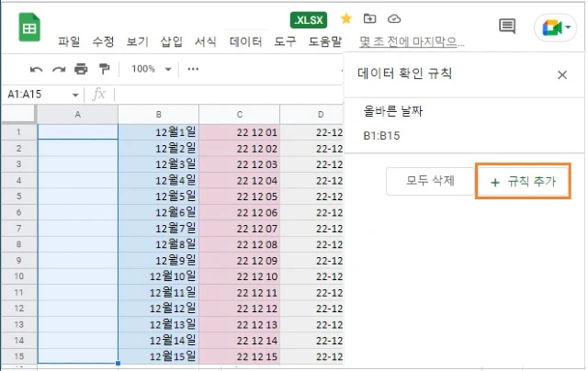Click the B1:B15 rule range text
This screenshot has width=588, height=371.
[x=381, y=135]
